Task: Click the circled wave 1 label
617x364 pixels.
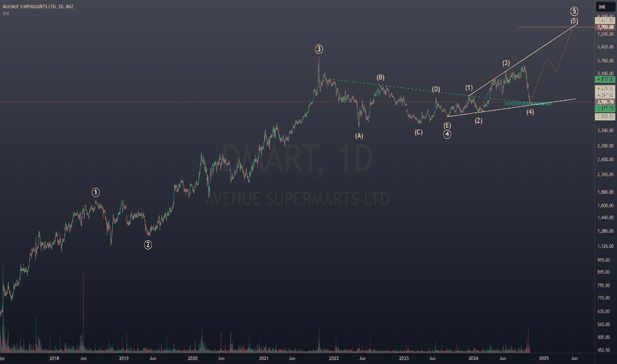Action: [95, 193]
